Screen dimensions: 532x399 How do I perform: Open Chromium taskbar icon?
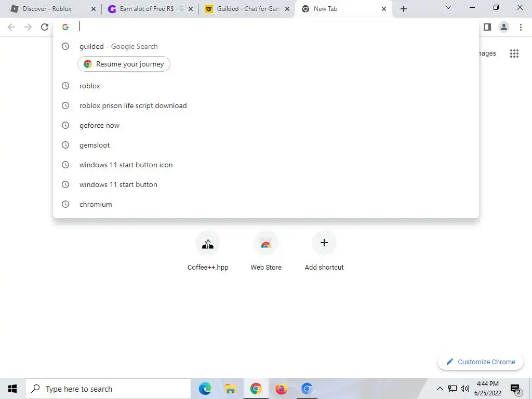(307, 389)
